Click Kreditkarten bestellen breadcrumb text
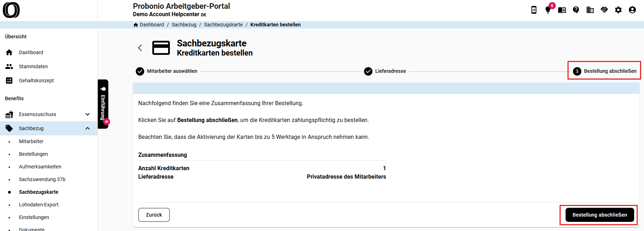The image size is (644, 231). tap(275, 25)
